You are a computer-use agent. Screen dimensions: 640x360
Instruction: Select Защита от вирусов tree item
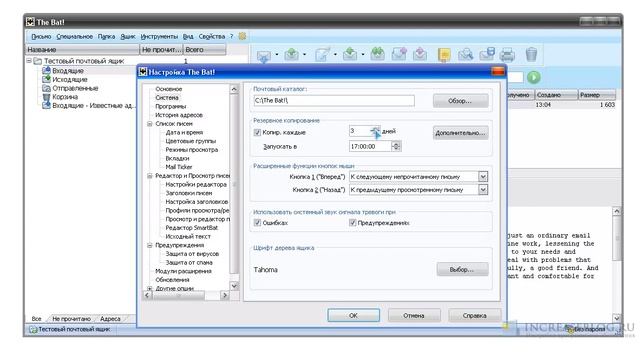(192, 253)
